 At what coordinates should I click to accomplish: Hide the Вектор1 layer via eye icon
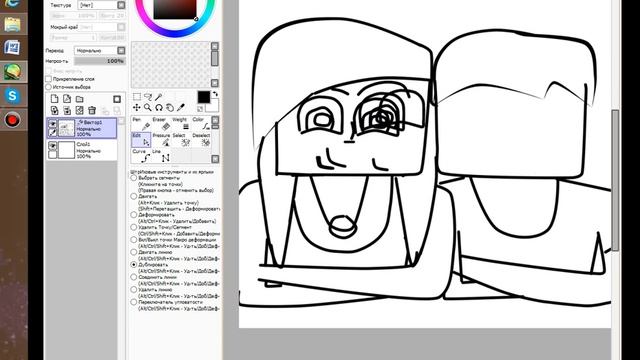pos(52,124)
